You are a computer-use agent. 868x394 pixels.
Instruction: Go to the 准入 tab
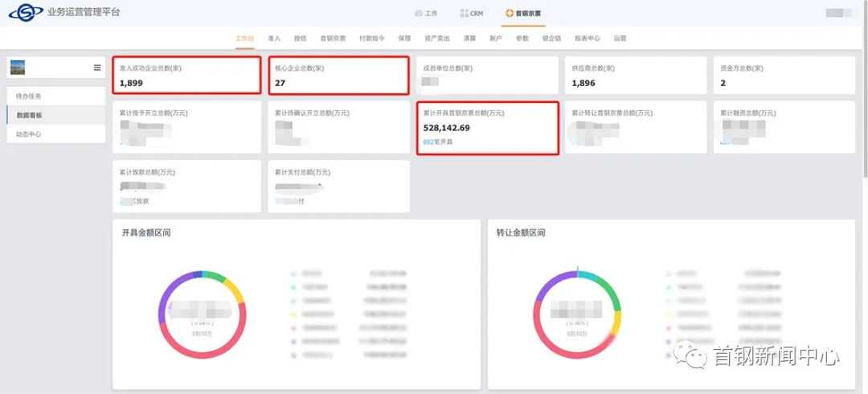click(274, 39)
